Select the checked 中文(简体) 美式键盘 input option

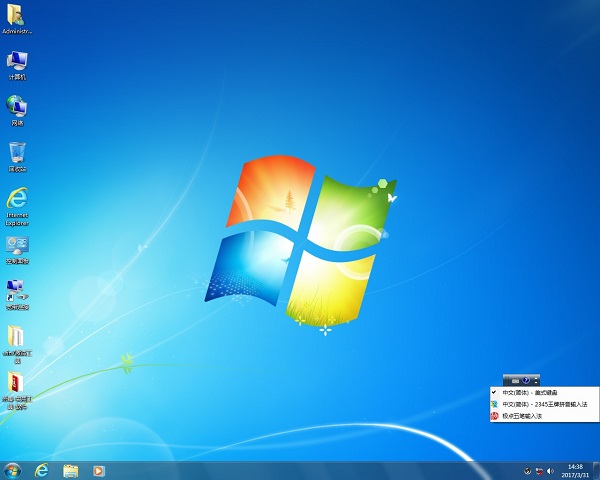coord(531,393)
